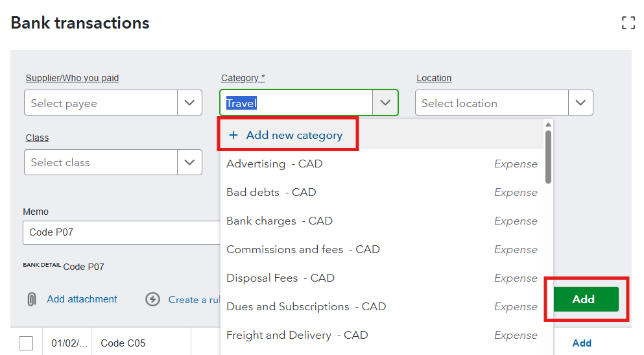Click the plus icon for new category
Viewport: 644px width, 355px height.
[233, 135]
